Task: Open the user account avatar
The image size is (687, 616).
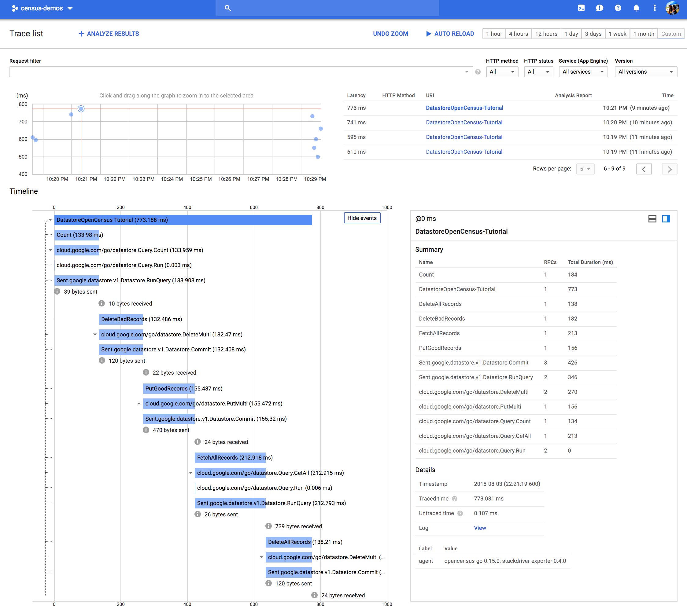Action: click(x=672, y=8)
